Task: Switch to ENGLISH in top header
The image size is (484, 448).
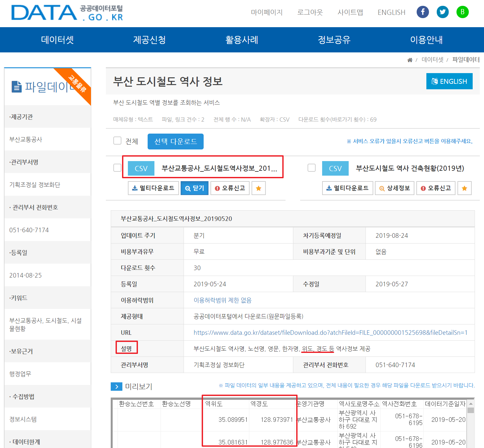Action: coord(391,12)
